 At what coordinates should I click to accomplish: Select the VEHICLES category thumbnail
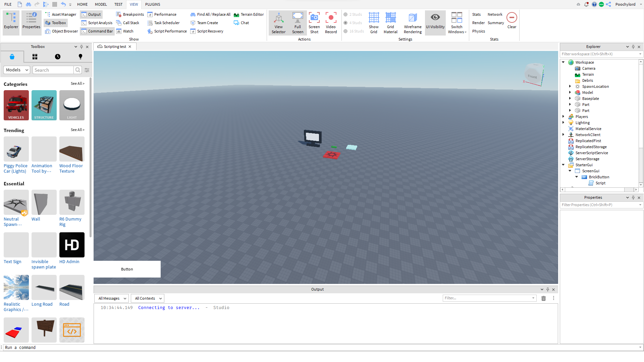[x=16, y=105]
